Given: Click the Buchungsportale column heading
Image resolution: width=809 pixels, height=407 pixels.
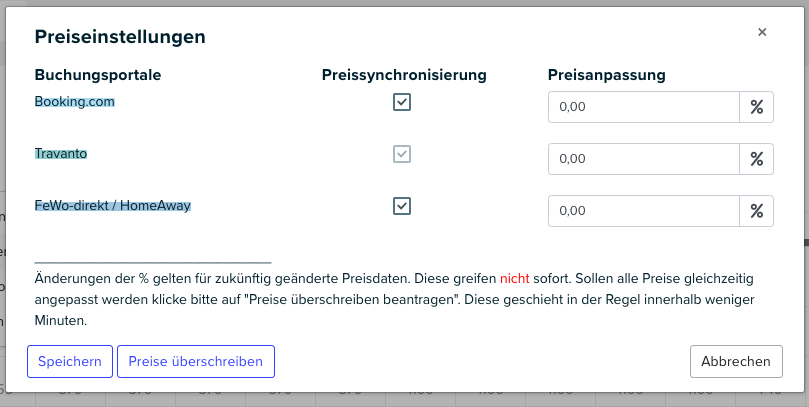Looking at the screenshot, I should (x=98, y=75).
